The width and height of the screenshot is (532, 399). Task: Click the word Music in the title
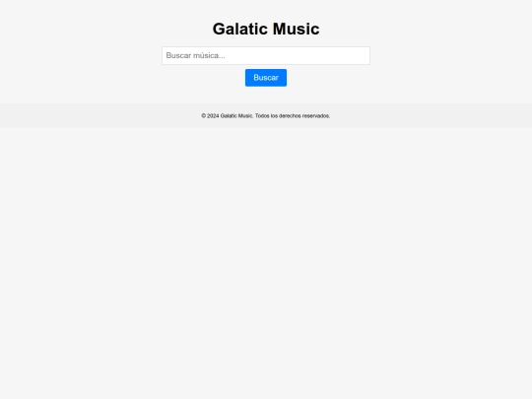[297, 29]
